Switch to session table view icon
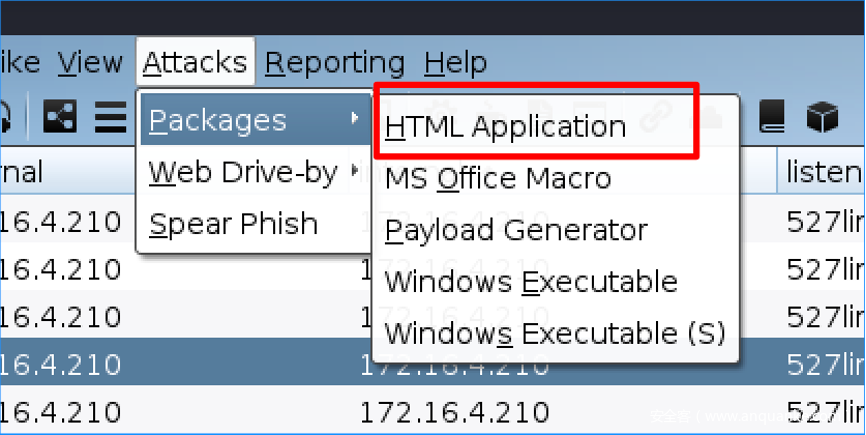Screen dimensions: 866x435 coord(108,118)
